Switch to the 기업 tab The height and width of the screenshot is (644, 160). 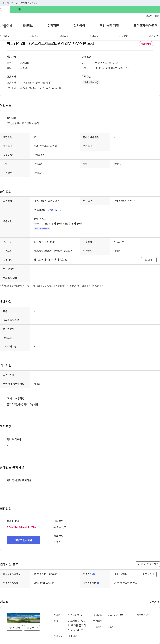20,9
